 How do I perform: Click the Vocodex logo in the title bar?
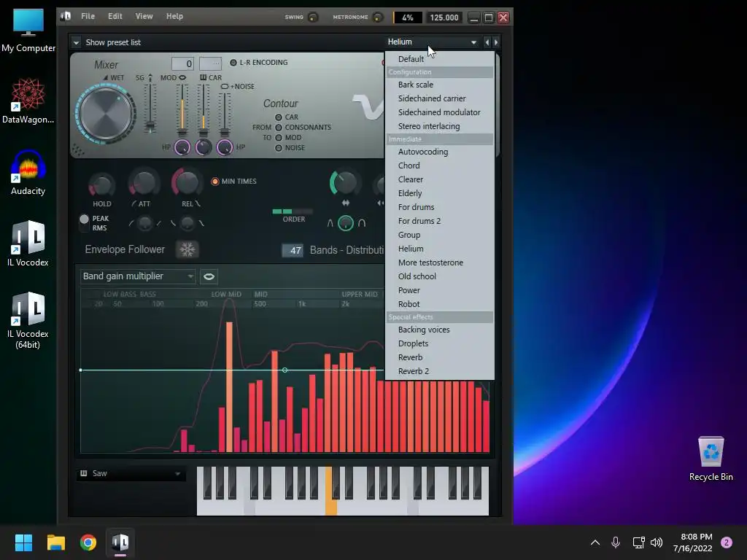click(x=66, y=16)
